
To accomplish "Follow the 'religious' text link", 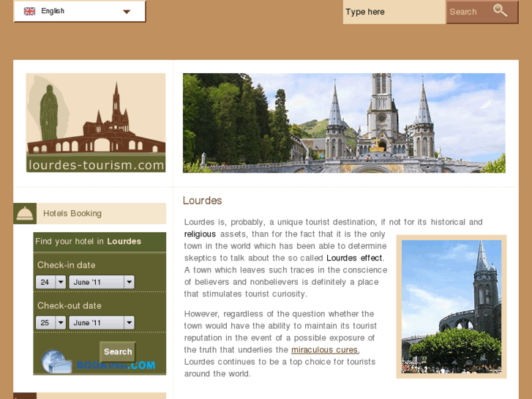I will point(200,234).
